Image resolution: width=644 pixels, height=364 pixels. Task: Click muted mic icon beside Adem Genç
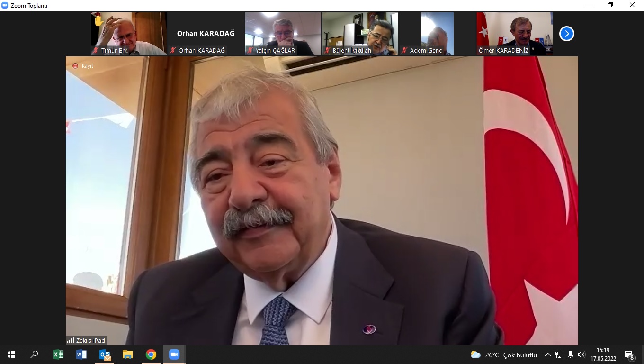point(404,51)
